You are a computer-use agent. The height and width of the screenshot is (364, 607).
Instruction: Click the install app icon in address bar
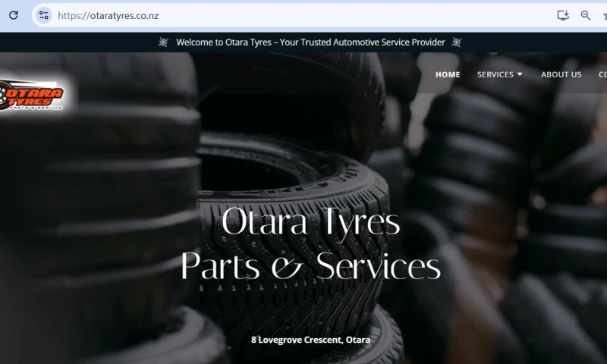(562, 15)
